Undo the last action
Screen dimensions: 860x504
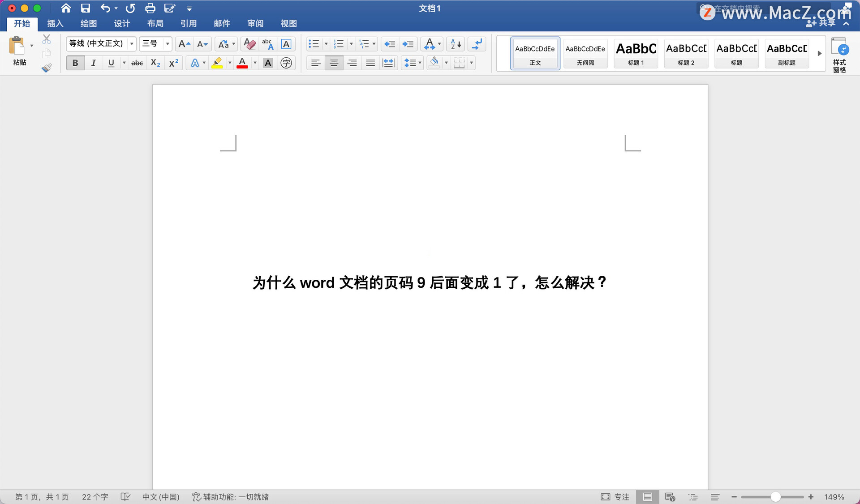click(x=105, y=8)
